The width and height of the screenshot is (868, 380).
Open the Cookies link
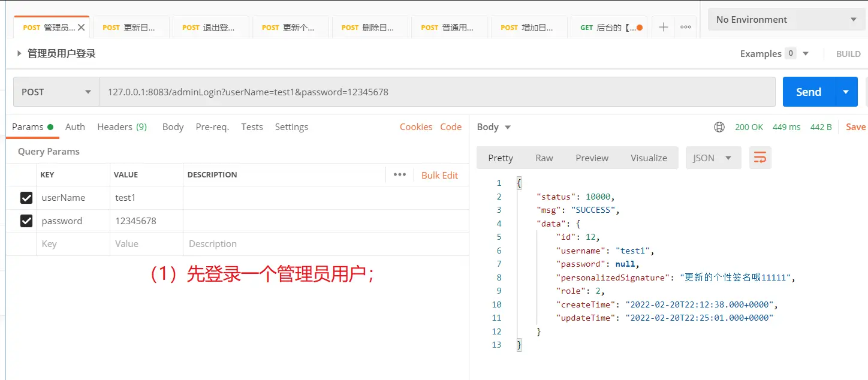[x=415, y=127]
